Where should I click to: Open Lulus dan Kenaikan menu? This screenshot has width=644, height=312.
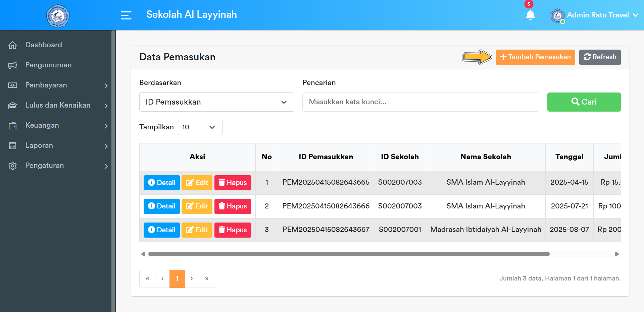(58, 105)
